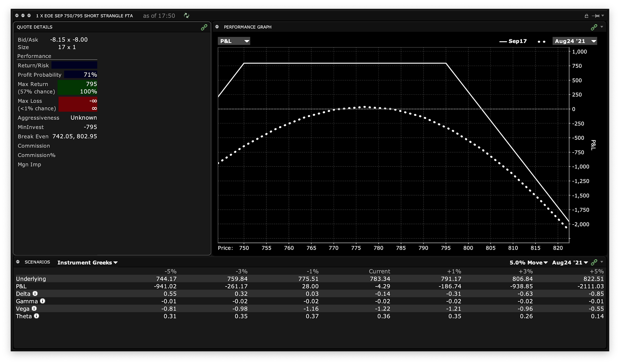
Task: Click the Scenarios link chain icon
Action: [594, 262]
